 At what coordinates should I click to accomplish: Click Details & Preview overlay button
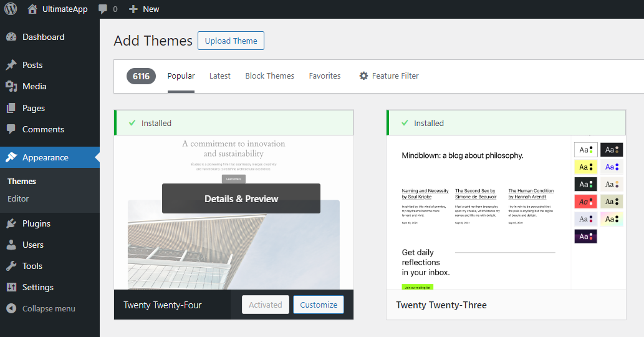241,198
